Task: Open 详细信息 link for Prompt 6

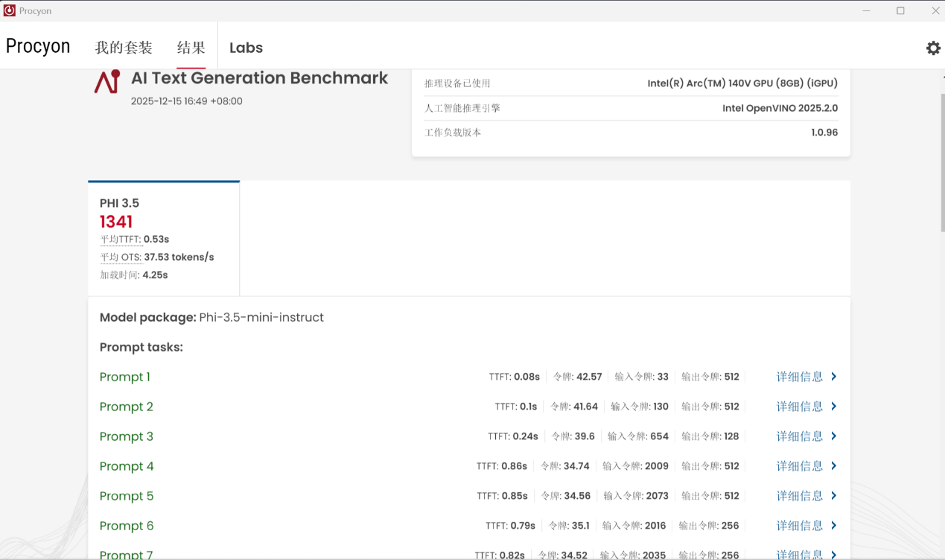Action: pyautogui.click(x=799, y=526)
